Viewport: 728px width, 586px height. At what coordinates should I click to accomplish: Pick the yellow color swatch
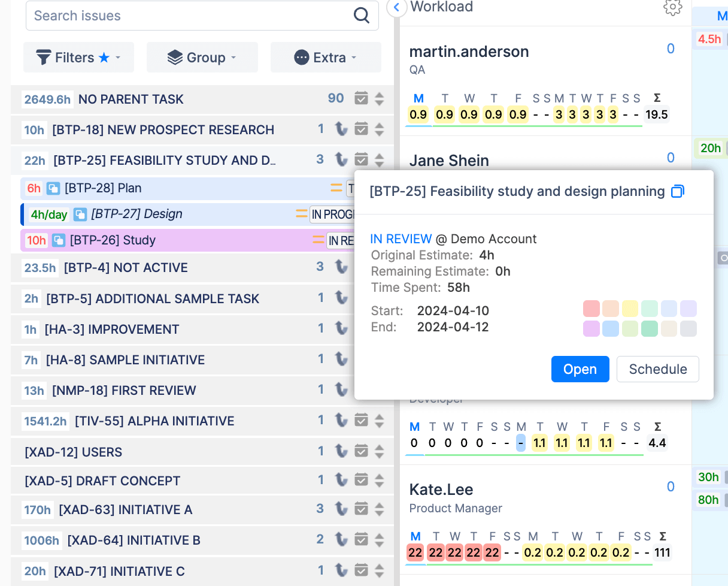(x=630, y=309)
